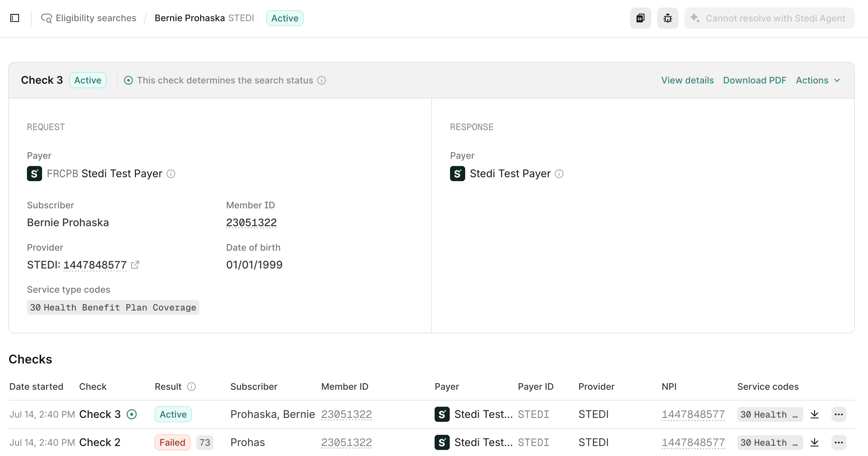Click Prohas subscriber in Check 2 row
Screen dimensions: 868x456
click(248, 442)
